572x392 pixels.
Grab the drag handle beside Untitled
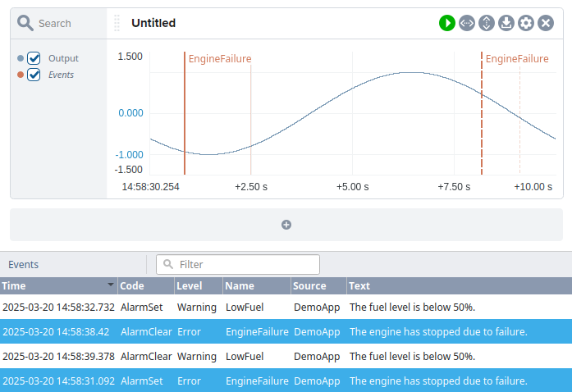point(117,23)
